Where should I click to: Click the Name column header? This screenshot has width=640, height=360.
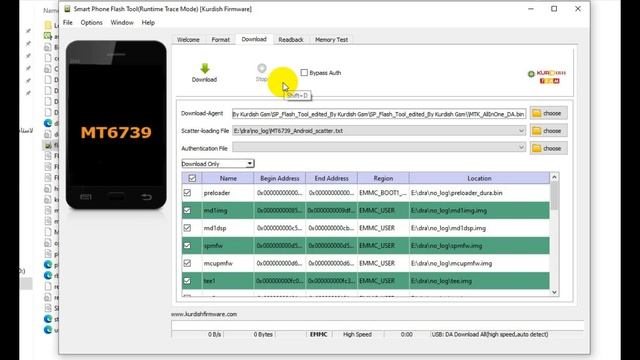[x=228, y=178]
